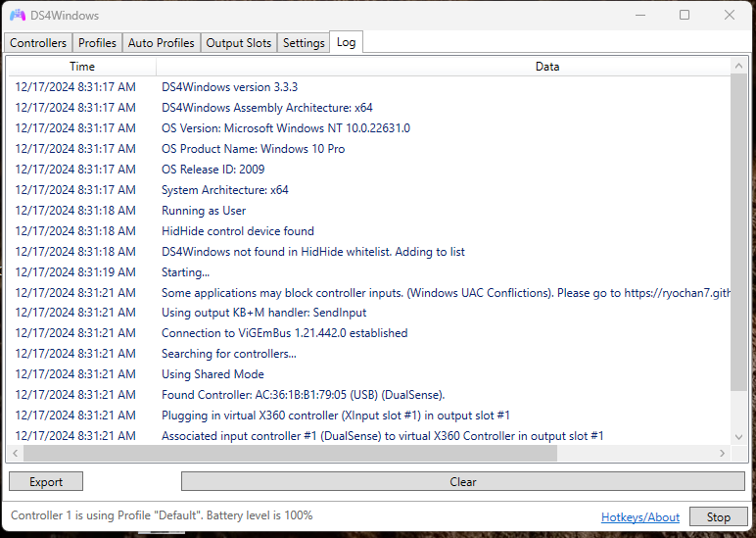Select the 'DS4Windows not found in HidHide whitelist' row
The image size is (756, 538).
tap(370, 252)
